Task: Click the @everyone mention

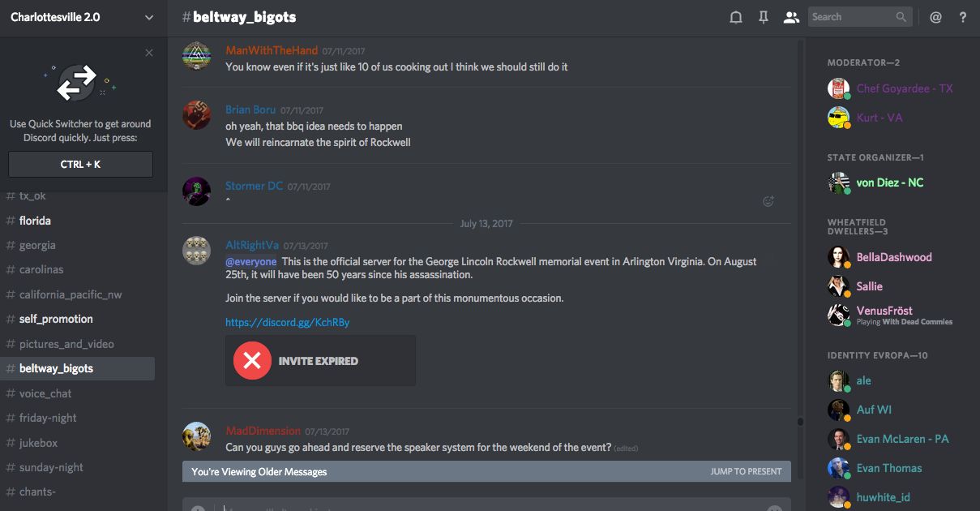Action: click(251, 261)
